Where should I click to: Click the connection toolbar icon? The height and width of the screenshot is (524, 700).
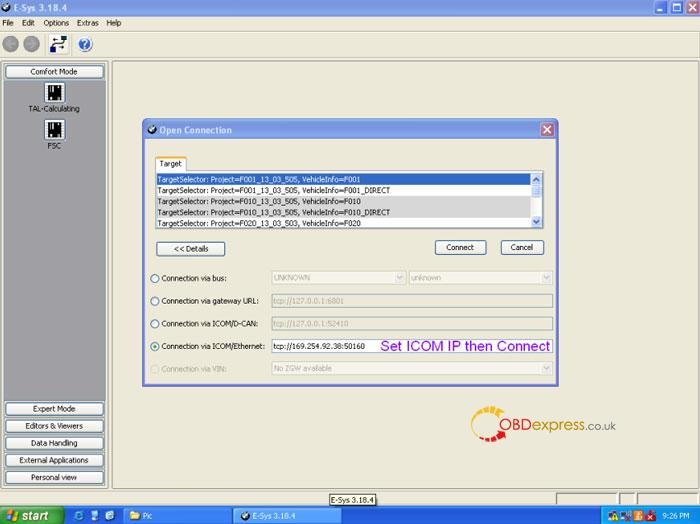(58, 44)
